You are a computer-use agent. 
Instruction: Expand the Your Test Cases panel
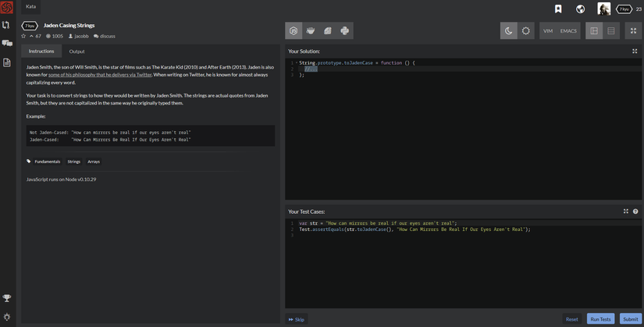coord(626,211)
